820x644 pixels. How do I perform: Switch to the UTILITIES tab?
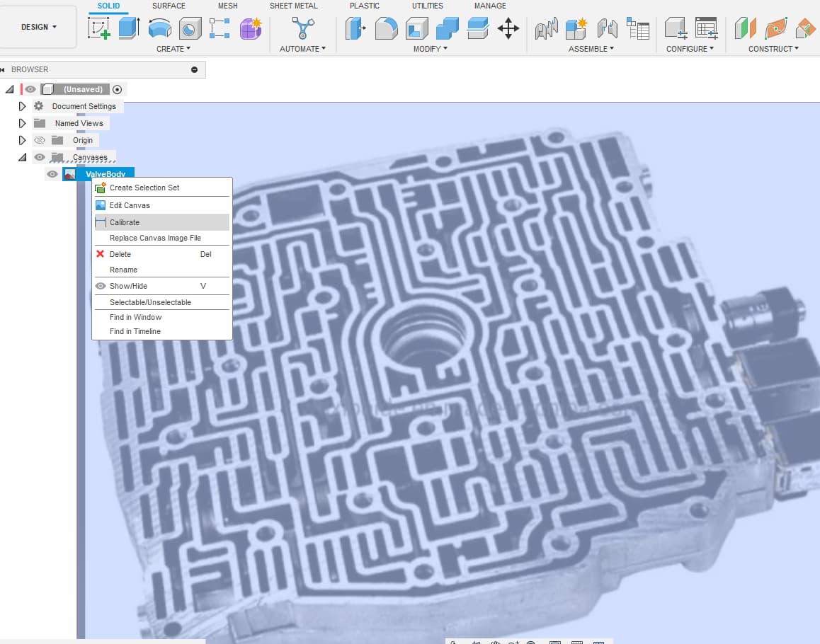427,6
